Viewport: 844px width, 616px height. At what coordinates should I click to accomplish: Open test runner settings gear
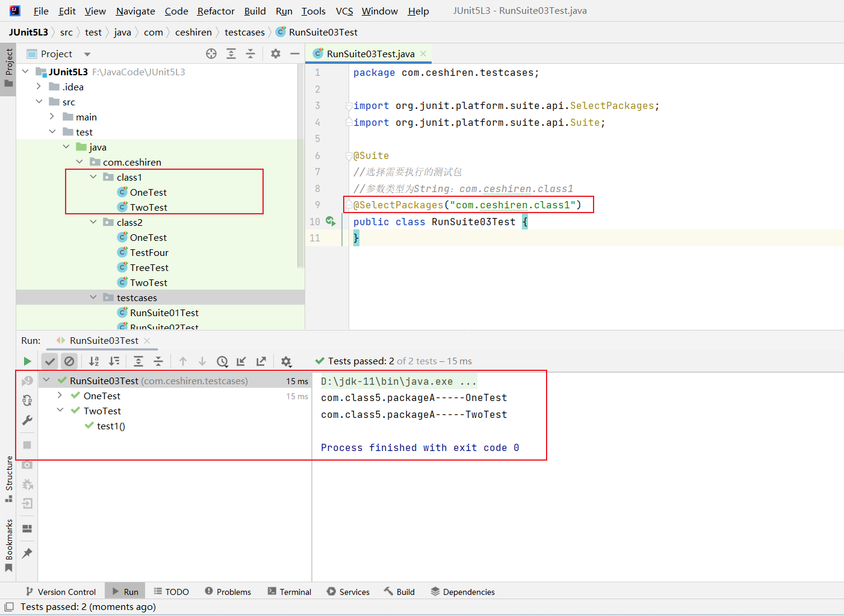pos(286,361)
